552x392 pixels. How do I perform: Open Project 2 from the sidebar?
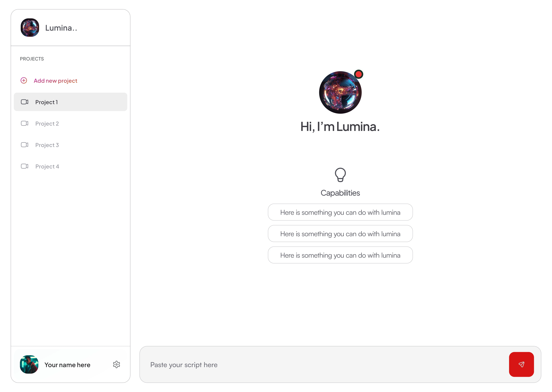point(47,124)
